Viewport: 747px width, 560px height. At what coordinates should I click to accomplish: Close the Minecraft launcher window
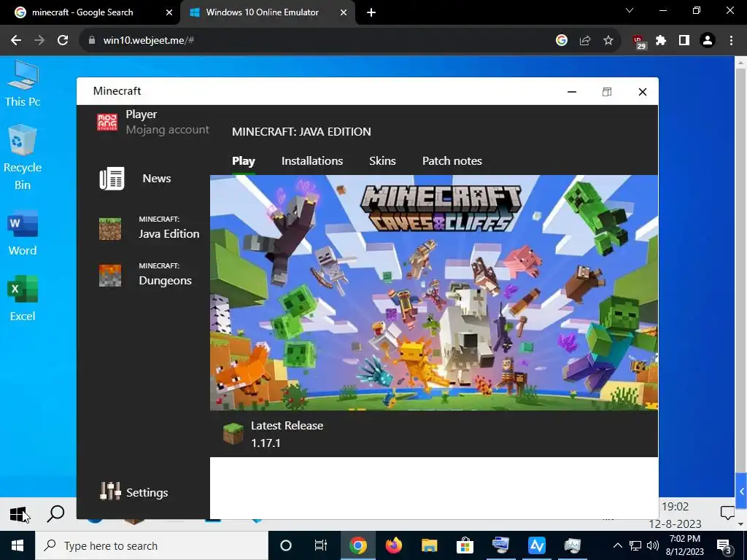click(643, 91)
